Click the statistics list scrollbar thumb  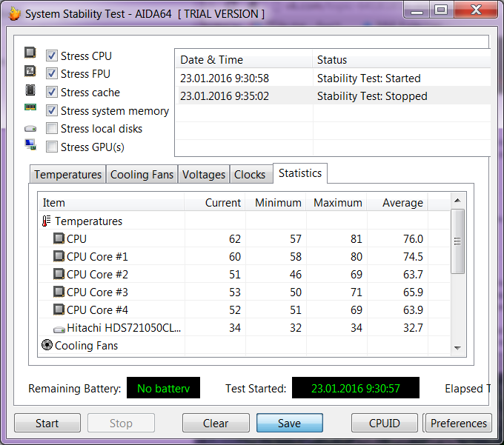(x=458, y=241)
